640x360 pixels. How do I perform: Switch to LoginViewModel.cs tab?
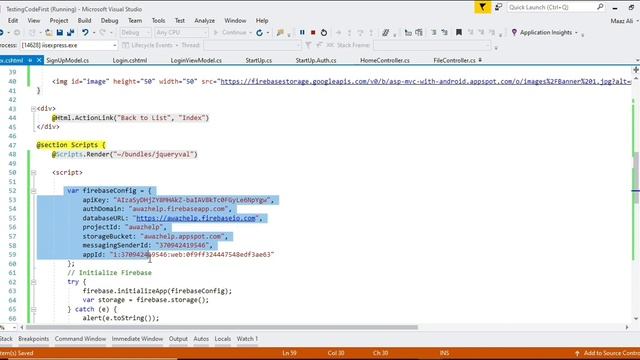(196, 60)
